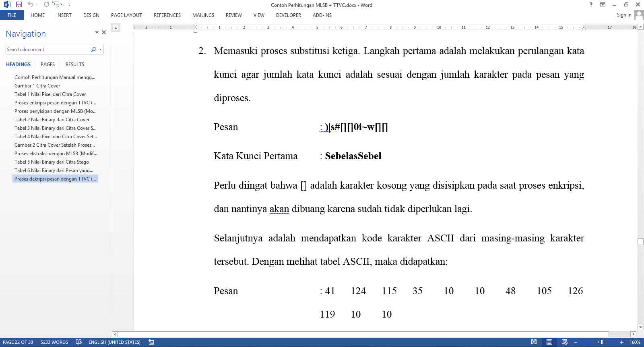Click the Save icon in the quick access toolbar
The height and width of the screenshot is (347, 644).
pyautogui.click(x=19, y=4)
